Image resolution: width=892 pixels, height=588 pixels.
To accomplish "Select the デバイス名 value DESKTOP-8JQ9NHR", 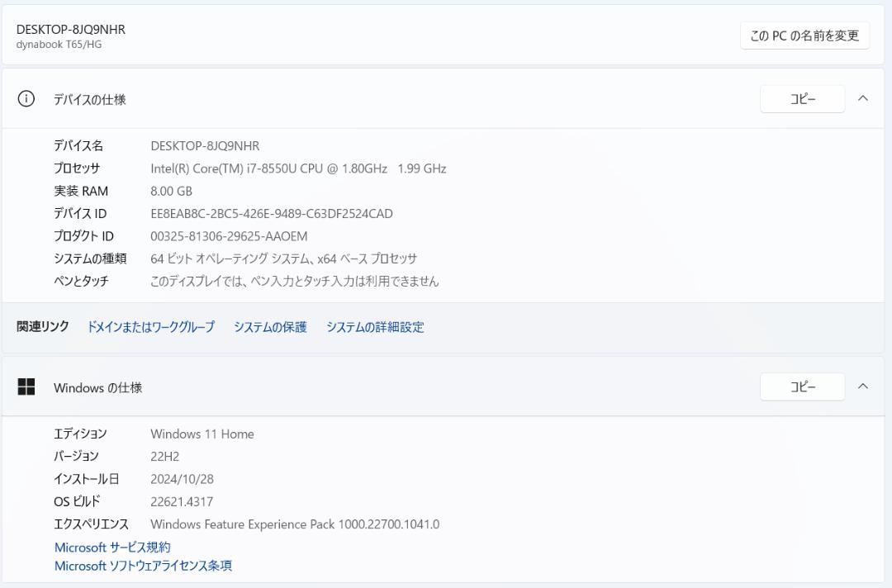I will click(205, 145).
